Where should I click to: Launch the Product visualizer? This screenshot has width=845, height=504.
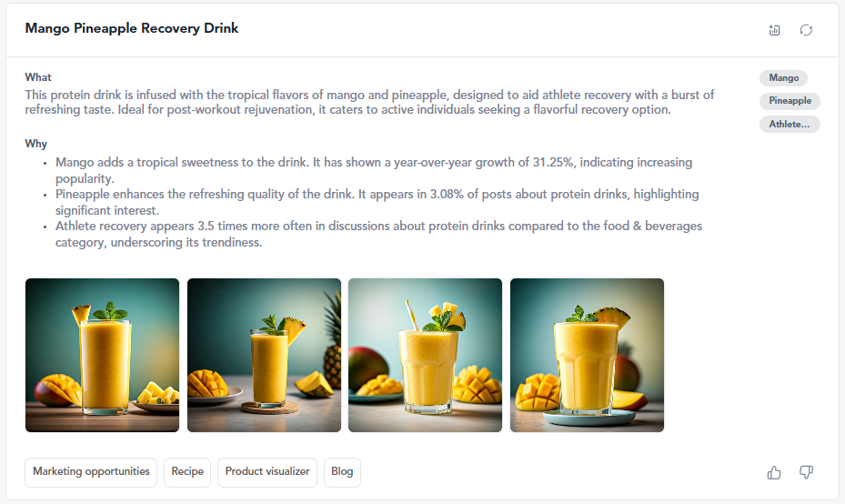click(267, 472)
